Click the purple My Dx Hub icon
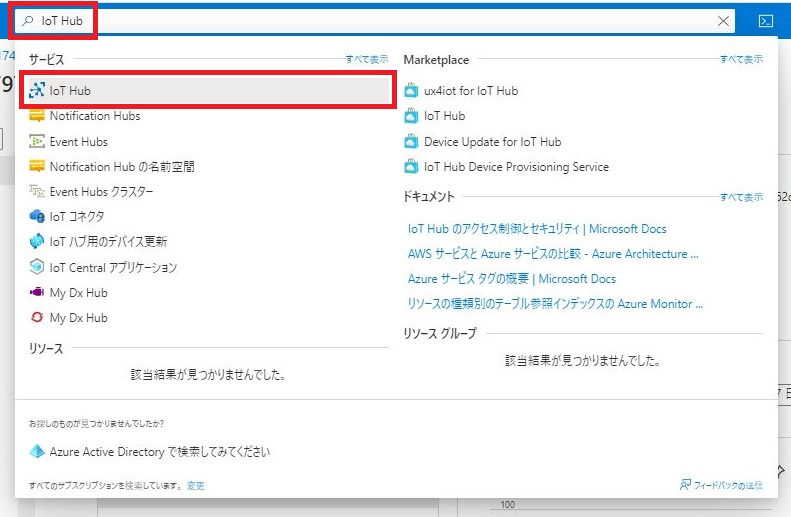The height and width of the screenshot is (517, 791). tap(37, 292)
